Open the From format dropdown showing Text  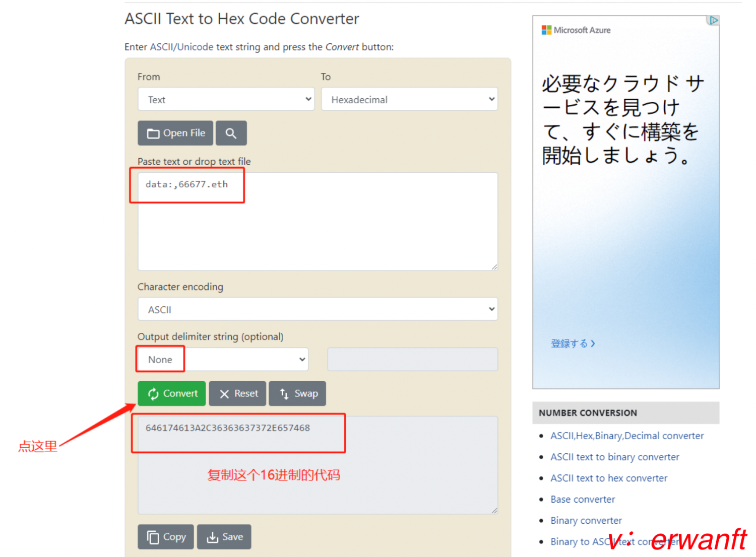226,99
